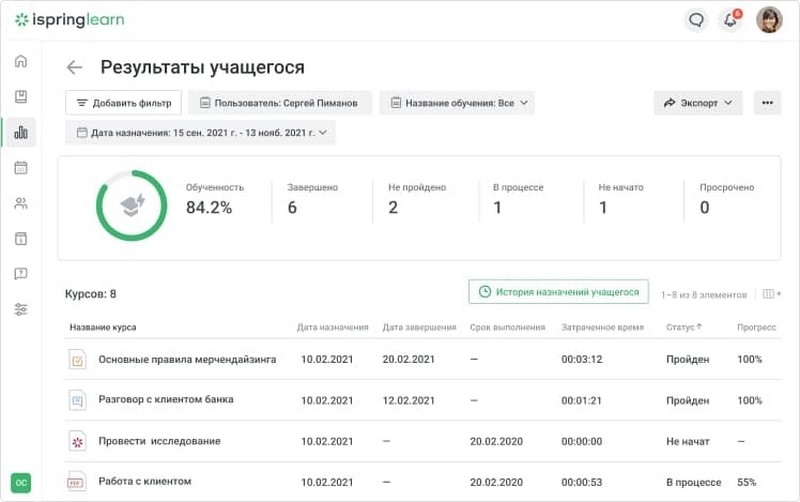800x502 pixels.
Task: Open the Settings sliders sidebar icon
Action: click(21, 309)
